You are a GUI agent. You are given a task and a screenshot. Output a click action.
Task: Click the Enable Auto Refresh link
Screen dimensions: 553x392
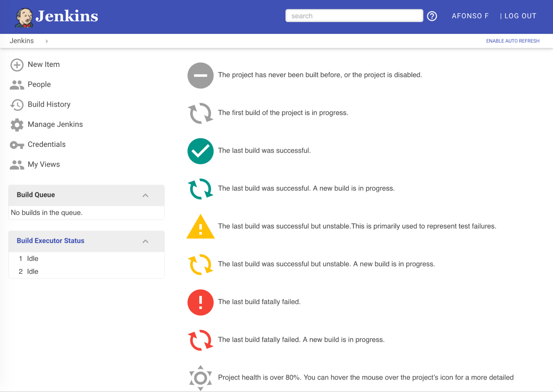tap(512, 41)
